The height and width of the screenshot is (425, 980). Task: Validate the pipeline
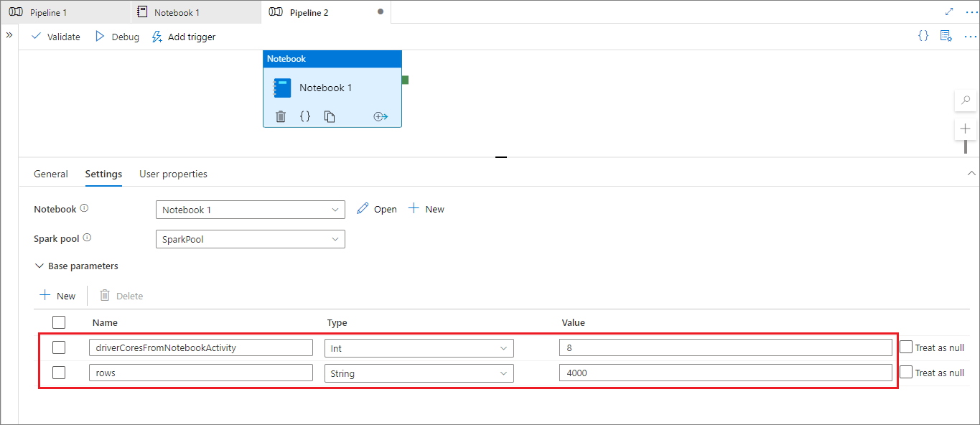(55, 37)
